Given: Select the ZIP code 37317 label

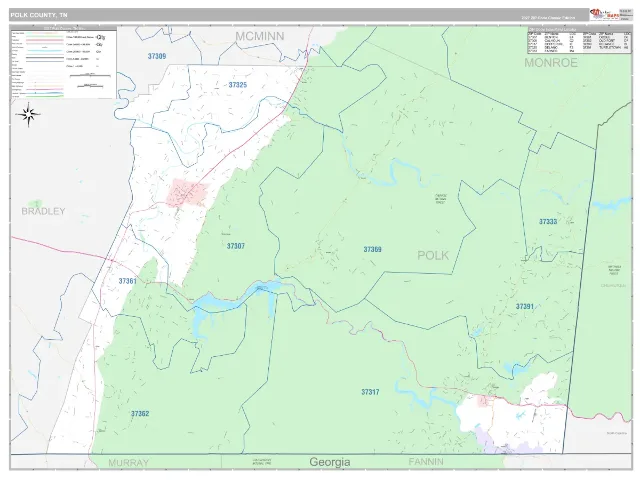Looking at the screenshot, I should click(370, 392).
